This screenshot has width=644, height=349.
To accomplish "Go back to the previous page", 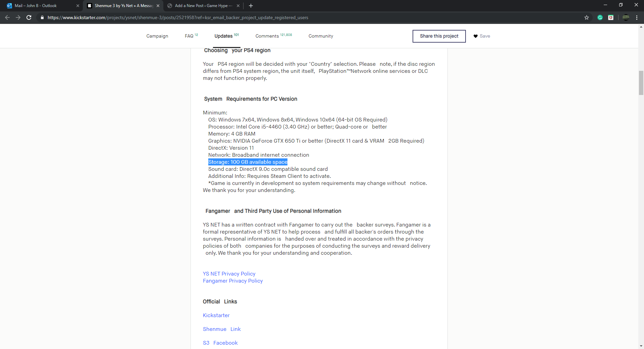I will [x=7, y=17].
